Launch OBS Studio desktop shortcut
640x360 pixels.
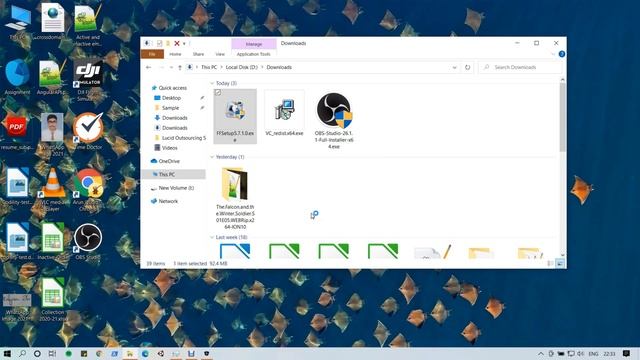(88, 241)
